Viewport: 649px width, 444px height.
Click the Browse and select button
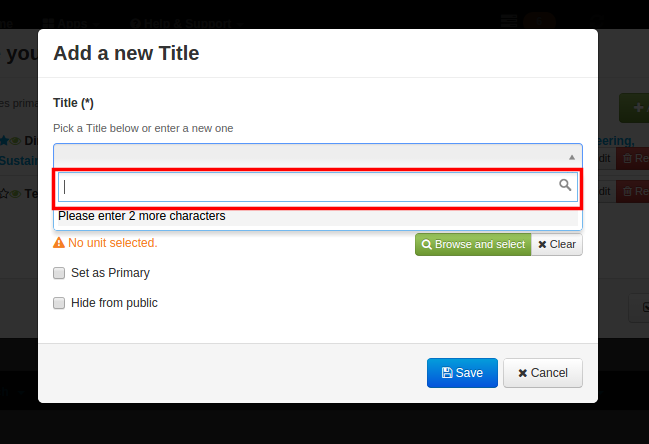tap(473, 245)
